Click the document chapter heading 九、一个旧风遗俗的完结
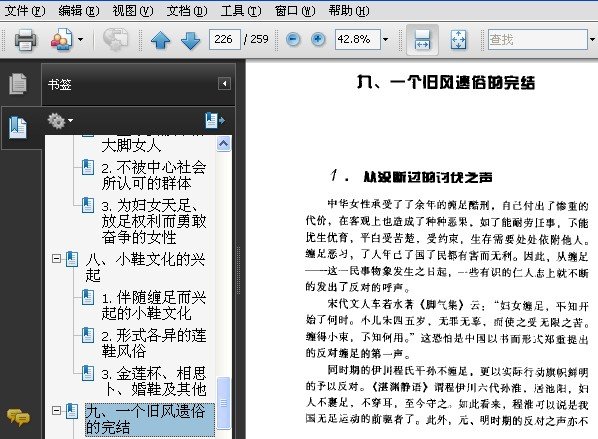Image resolution: width=598 pixels, height=439 pixels. coord(446,82)
